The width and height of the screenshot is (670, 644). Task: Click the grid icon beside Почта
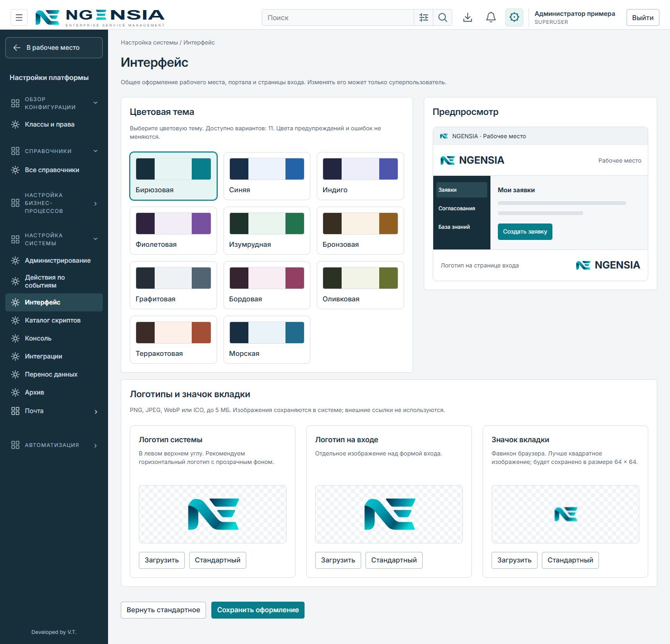tap(15, 411)
